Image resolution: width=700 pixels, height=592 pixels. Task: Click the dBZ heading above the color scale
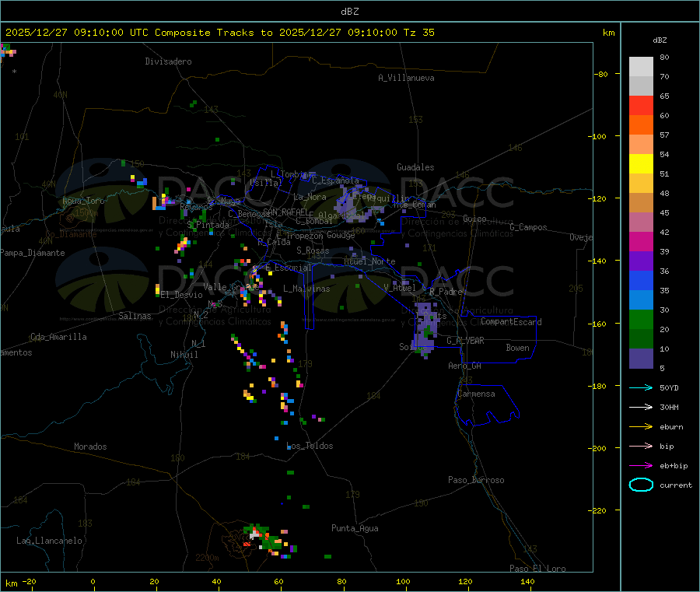pos(660,40)
